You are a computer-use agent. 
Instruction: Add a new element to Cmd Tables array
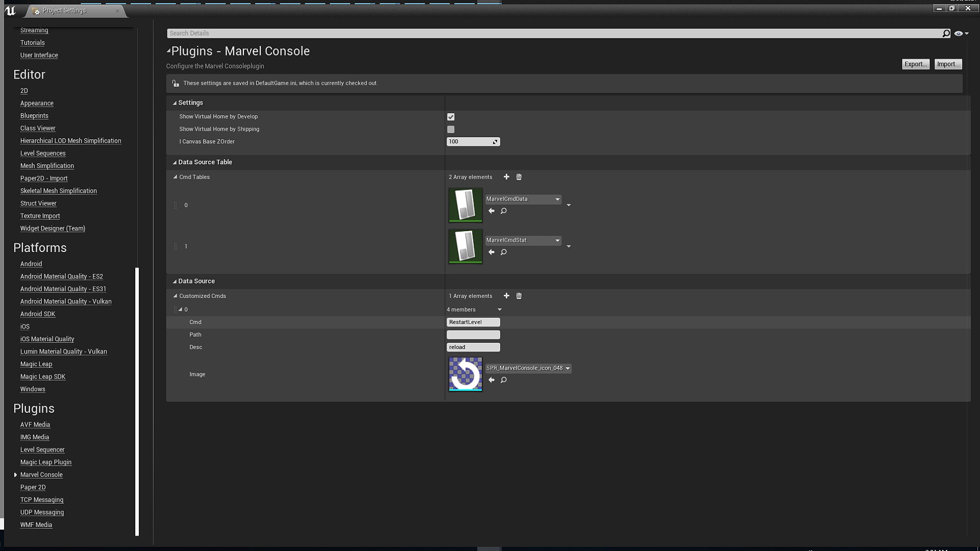pyautogui.click(x=506, y=177)
